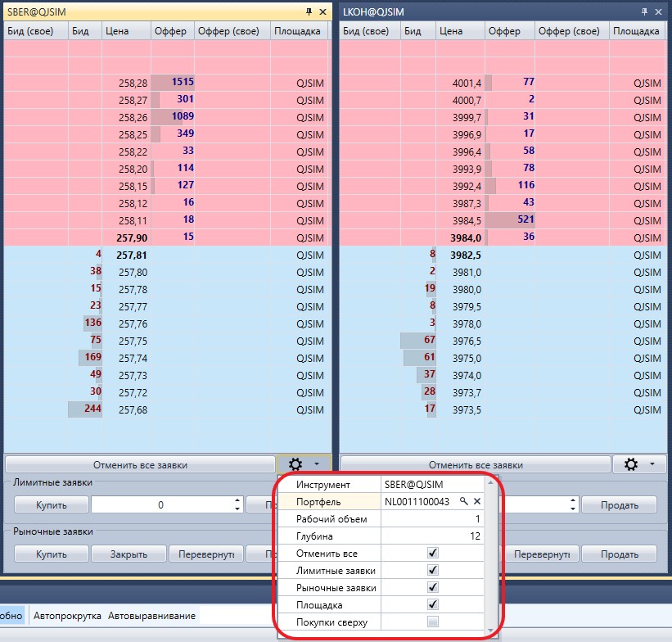The image size is (672, 642).
Task: Click LKOH offer volume 521
Action: click(525, 219)
